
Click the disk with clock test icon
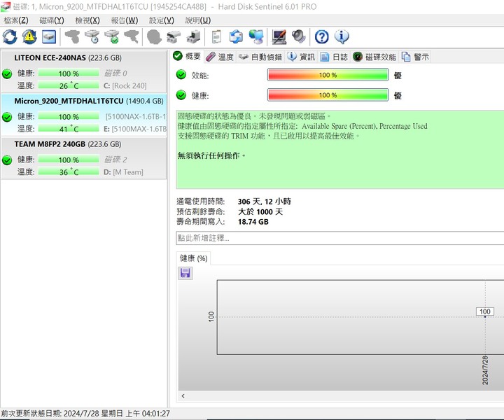pos(92,36)
